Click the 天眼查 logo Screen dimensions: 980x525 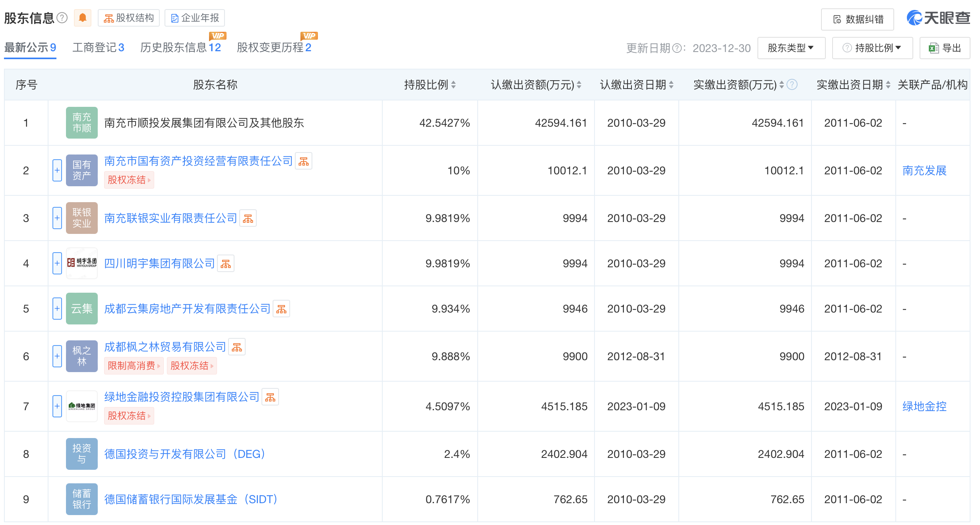(x=939, y=18)
